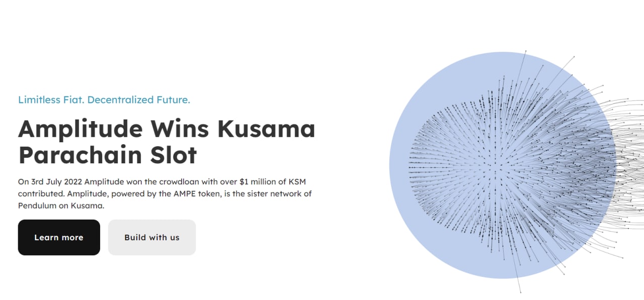
Task: Click 'Kusama' in the main headline
Action: (266, 129)
